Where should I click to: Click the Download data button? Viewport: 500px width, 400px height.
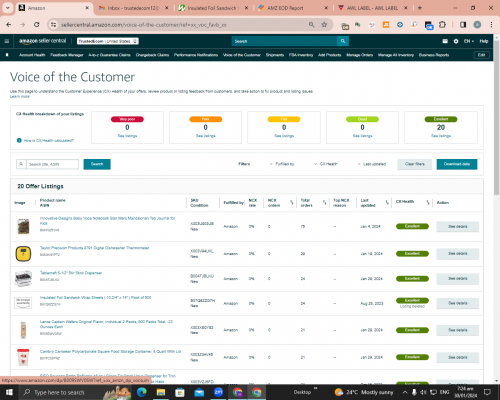click(x=457, y=164)
